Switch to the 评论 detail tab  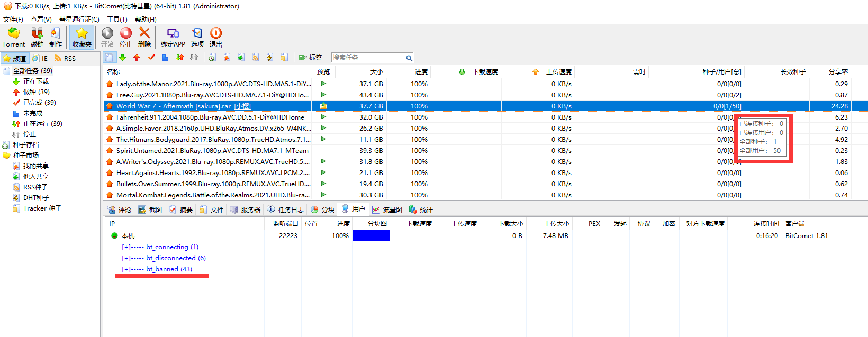coord(119,210)
